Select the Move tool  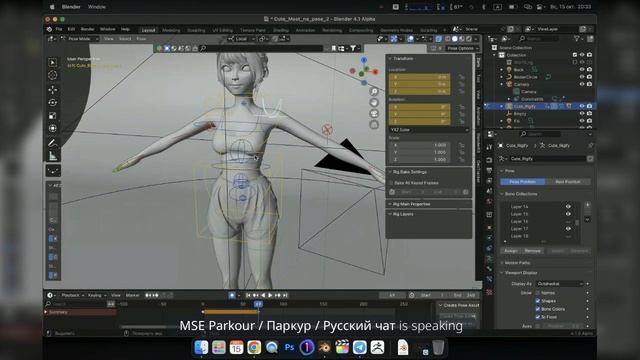53,90
